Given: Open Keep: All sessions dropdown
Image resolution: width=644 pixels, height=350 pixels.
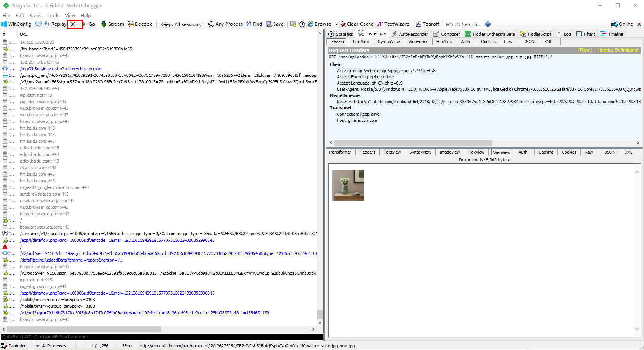Looking at the screenshot, I should (x=183, y=24).
